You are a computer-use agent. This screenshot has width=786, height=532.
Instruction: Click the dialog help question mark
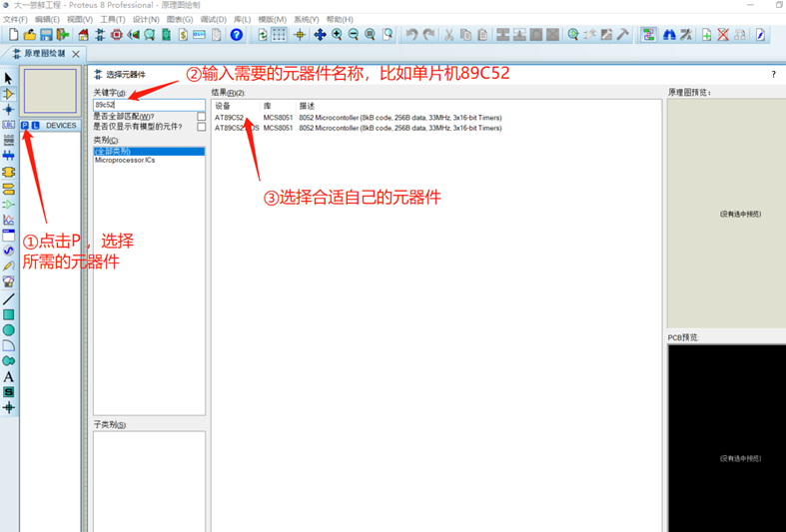click(x=773, y=74)
